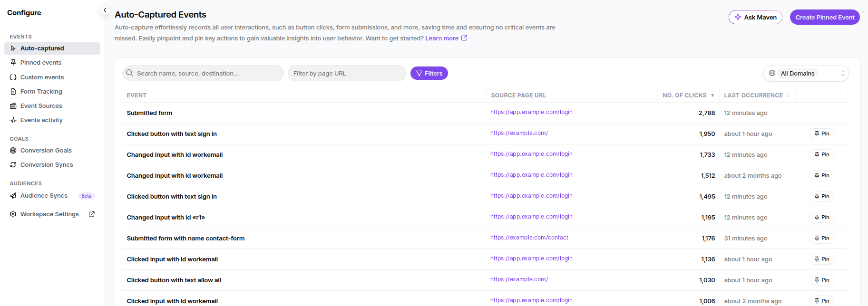The image size is (868, 306).
Task: Click the Conversion Syncs refresh icon
Action: (13, 165)
